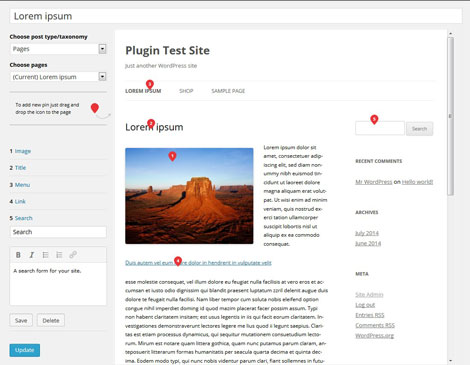Open the Menu pin in the list

22,185
